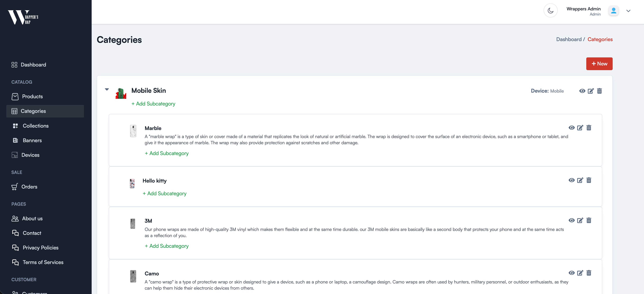Click the edit icon for Mobile Skin
644x294 pixels.
(x=590, y=91)
